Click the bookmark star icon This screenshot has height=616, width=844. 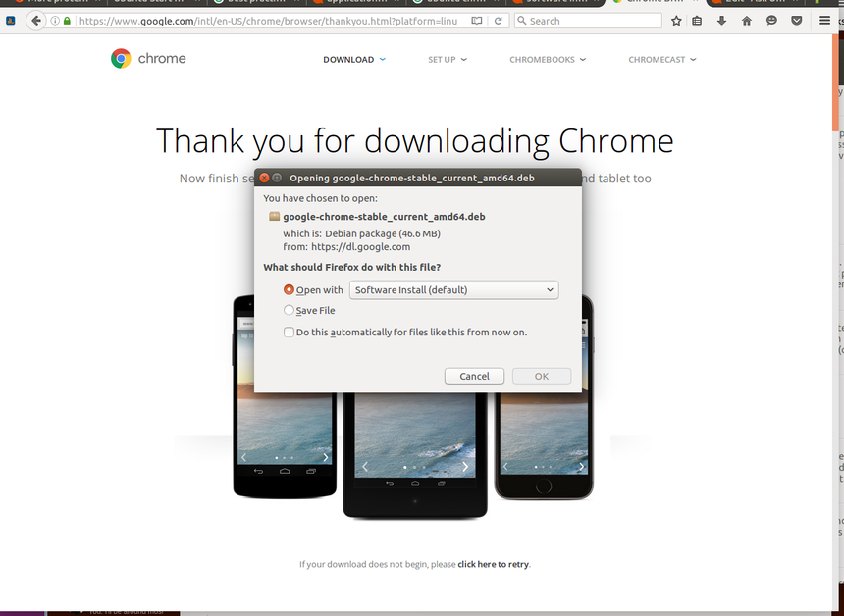click(676, 21)
